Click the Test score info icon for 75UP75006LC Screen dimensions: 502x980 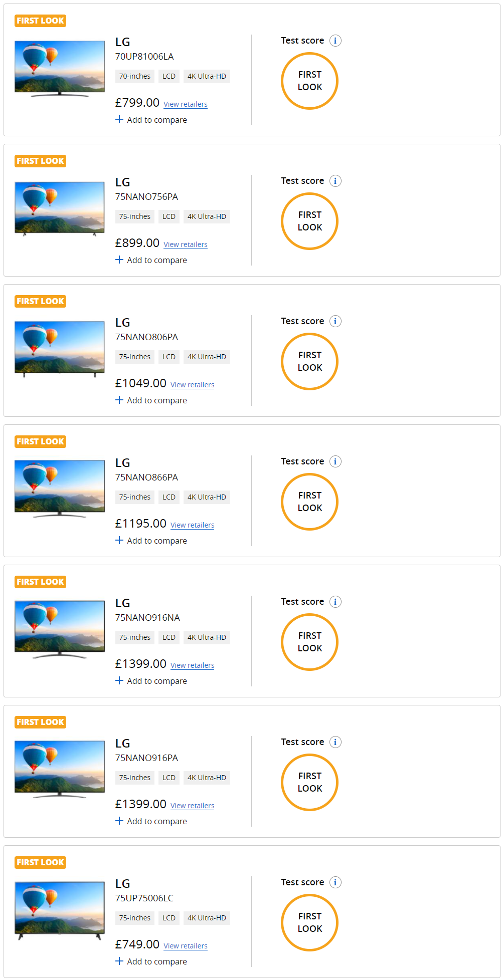pos(335,882)
